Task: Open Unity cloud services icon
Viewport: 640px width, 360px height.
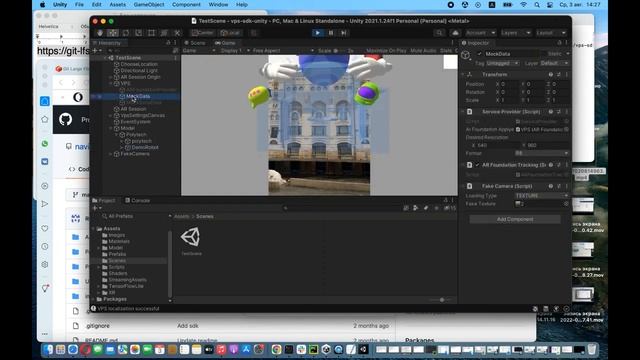Action: pyautogui.click(x=456, y=33)
